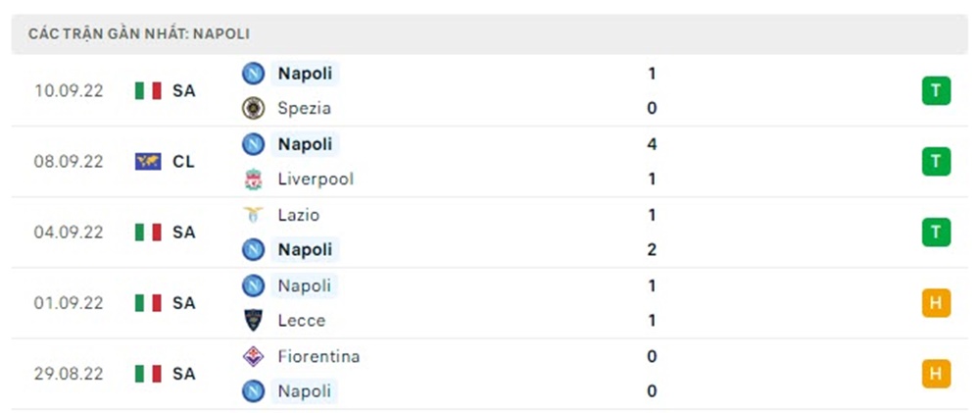Click the 04.09.22 match date
The width and height of the screenshot is (980, 413).
68,232
